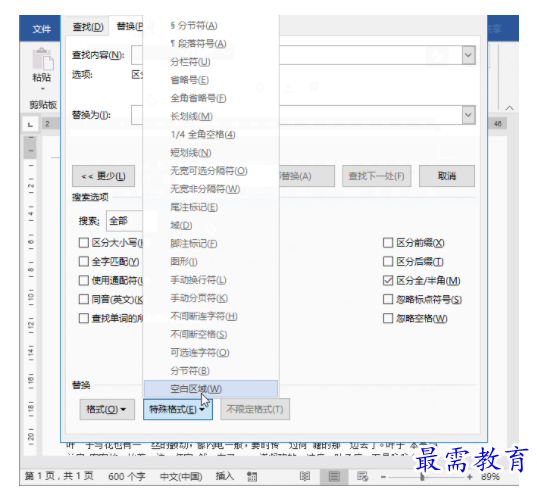Select 1/4 全角空格(4) menu item
Screen dimensions: 537x491
coord(211,135)
